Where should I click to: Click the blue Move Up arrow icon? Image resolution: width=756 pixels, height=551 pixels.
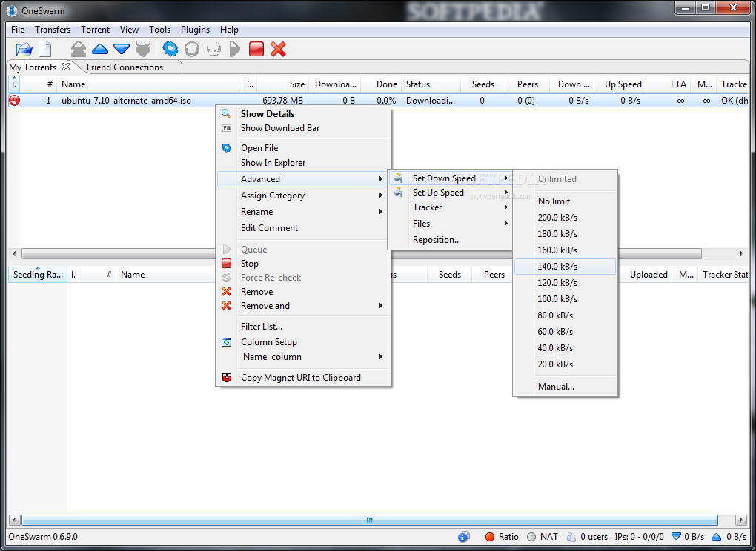point(100,49)
